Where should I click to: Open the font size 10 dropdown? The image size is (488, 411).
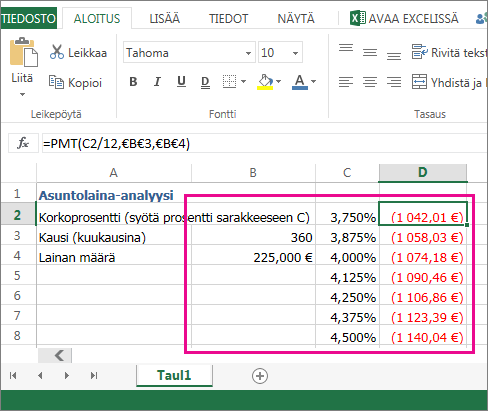(x=295, y=53)
